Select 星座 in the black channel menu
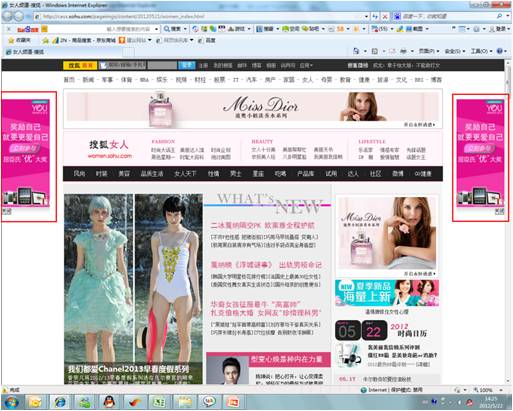This screenshot has height=411, width=513. pyautogui.click(x=258, y=174)
